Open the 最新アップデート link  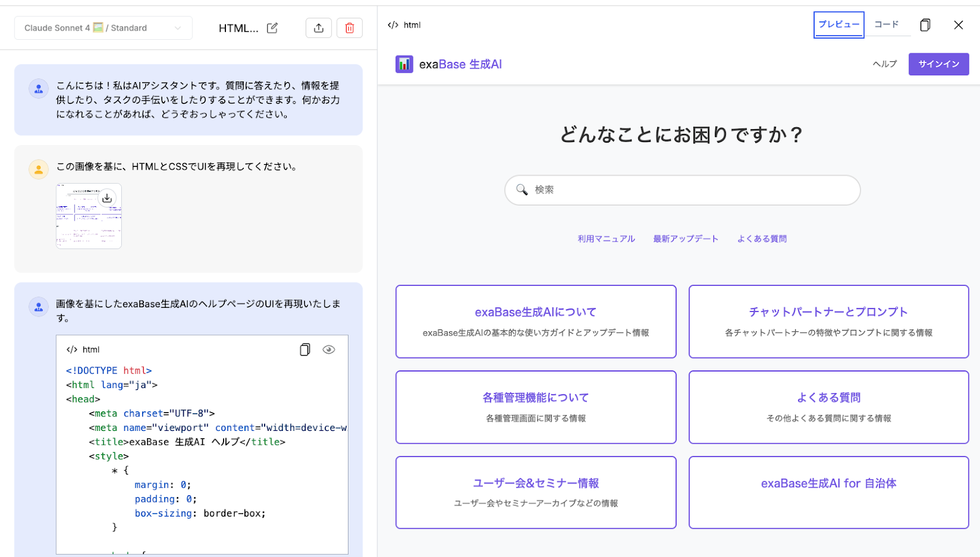tap(685, 239)
